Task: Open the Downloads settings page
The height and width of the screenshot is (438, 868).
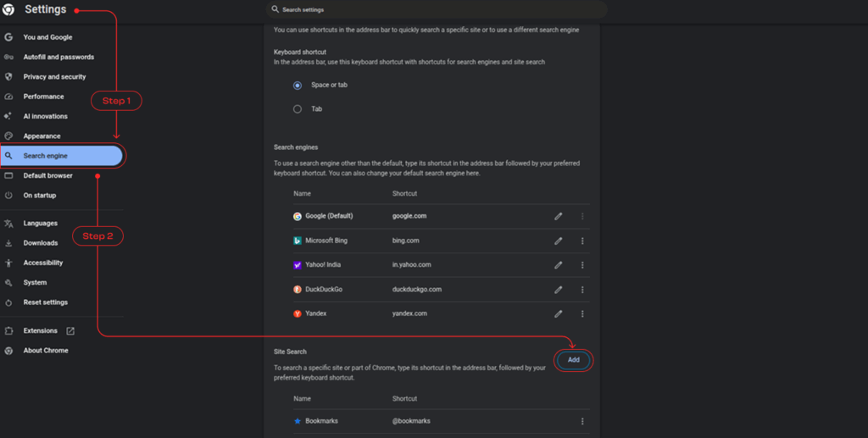Action: click(x=41, y=243)
